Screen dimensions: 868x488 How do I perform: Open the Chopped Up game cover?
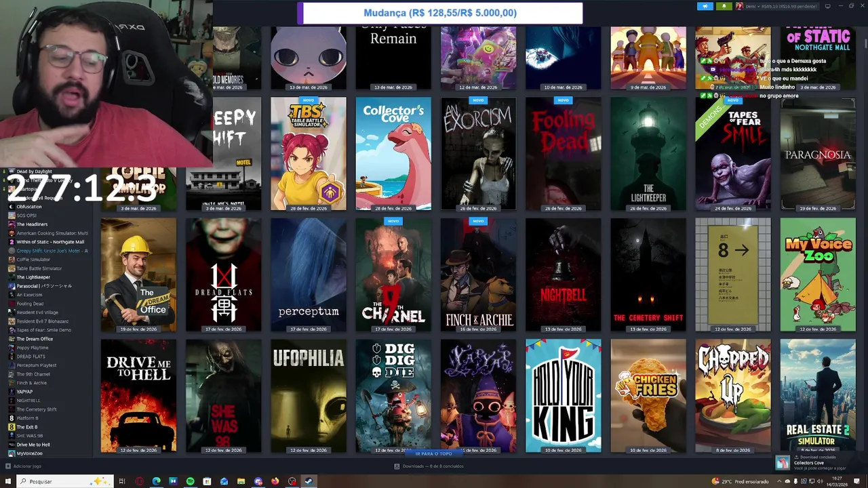(x=733, y=396)
